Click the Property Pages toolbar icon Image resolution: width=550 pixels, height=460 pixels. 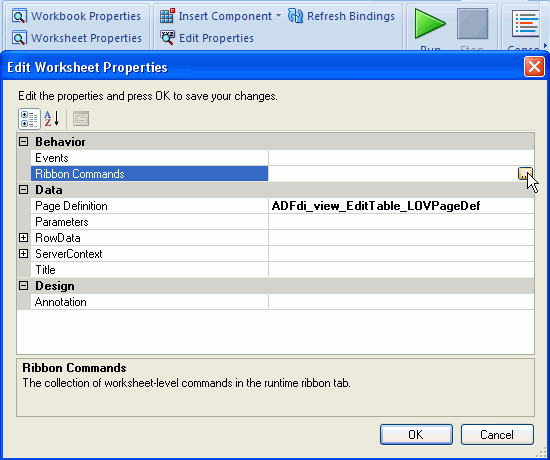[81, 119]
